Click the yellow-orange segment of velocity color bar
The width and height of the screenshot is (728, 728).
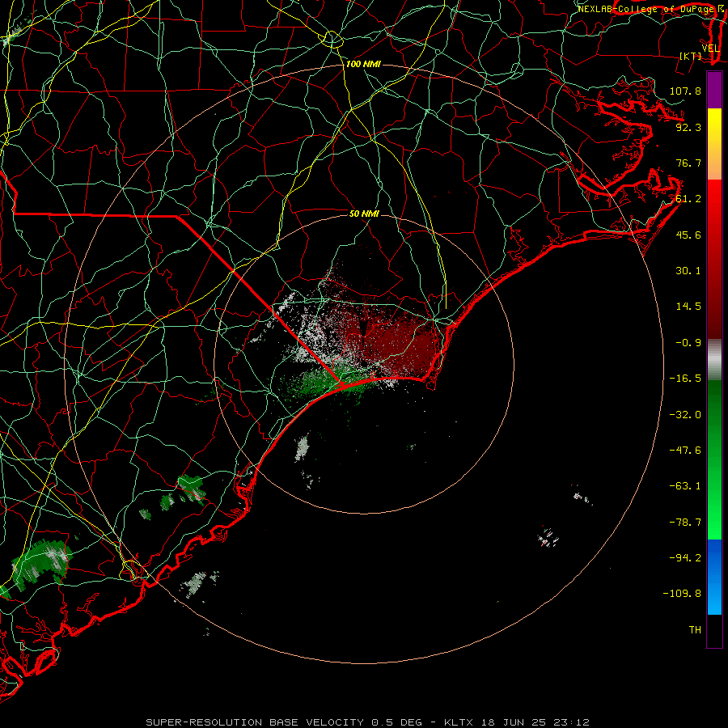click(714, 144)
